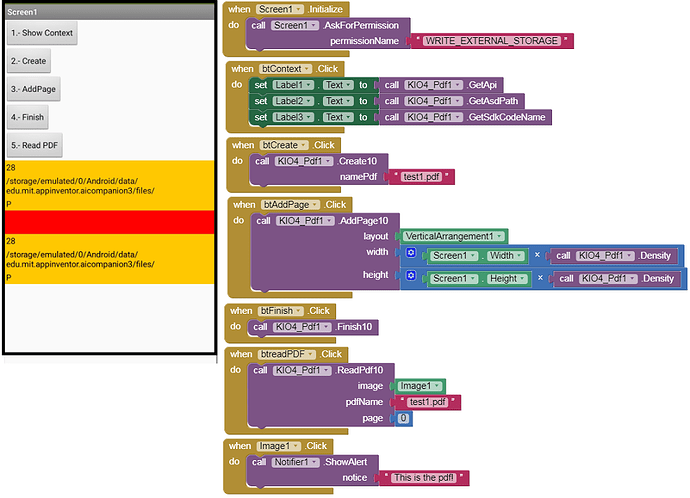Select the WRITE_EXTERNAL_STORAGE text block

coord(492,41)
